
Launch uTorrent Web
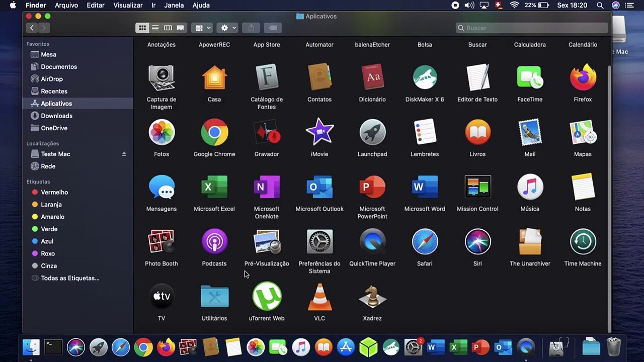pyautogui.click(x=267, y=297)
